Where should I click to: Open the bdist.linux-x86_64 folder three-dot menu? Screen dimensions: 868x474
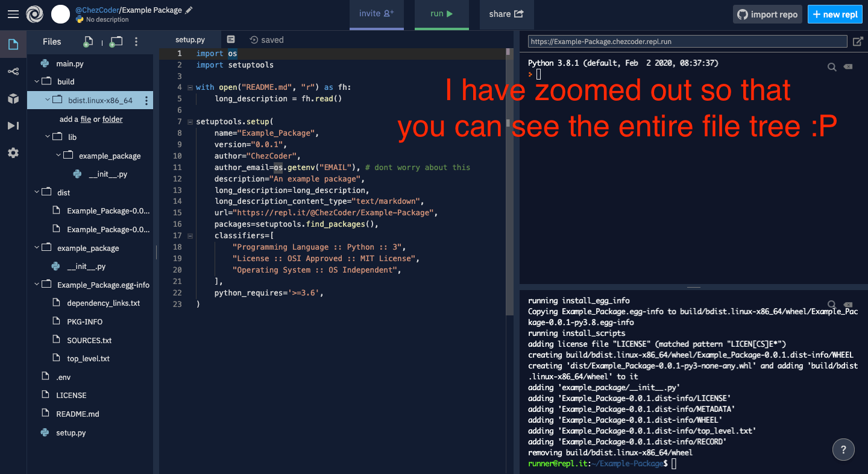click(146, 101)
